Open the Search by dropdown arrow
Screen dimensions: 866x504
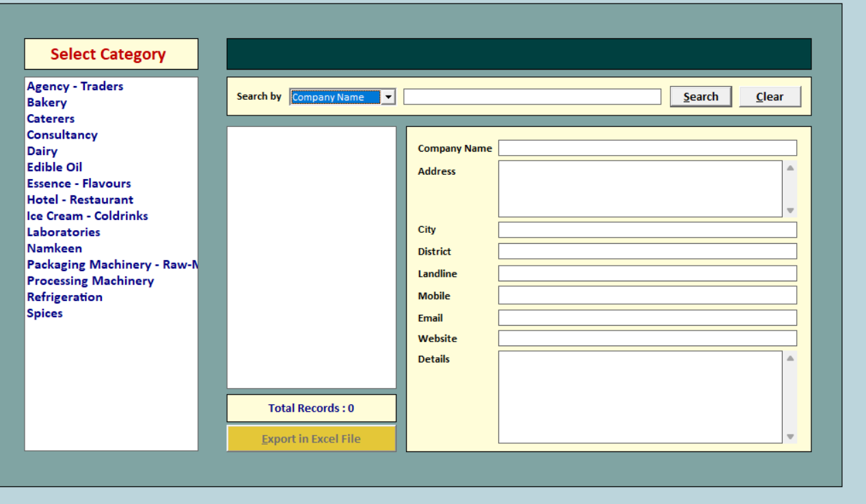coord(389,97)
